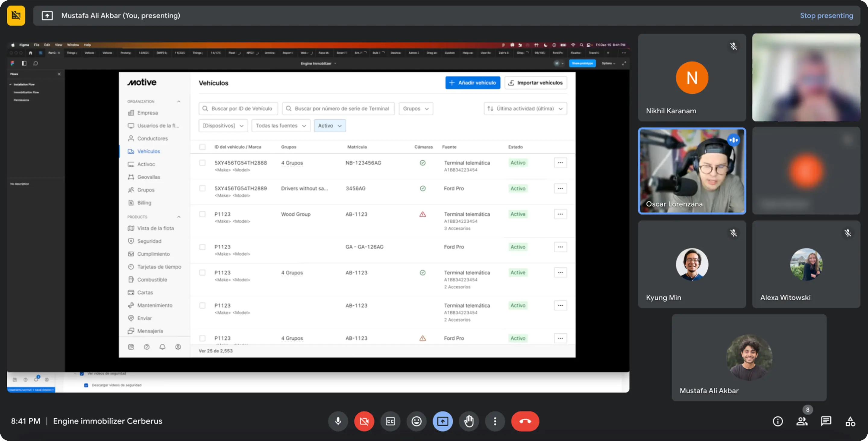The width and height of the screenshot is (868, 441).
Task: Raise hand in the meeting
Action: 469,421
